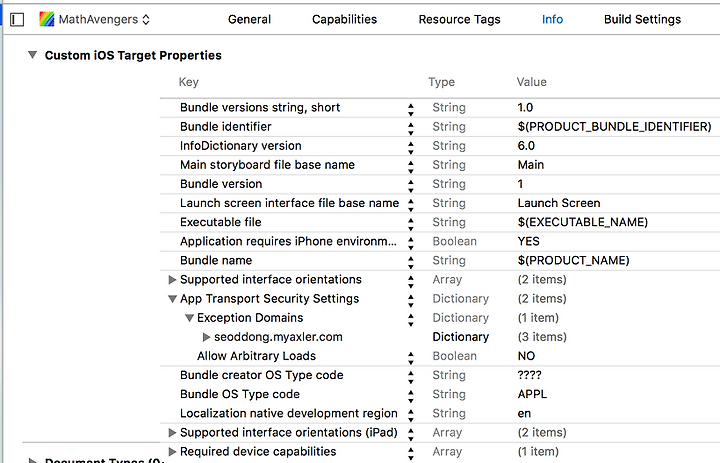The image size is (720, 463).
Task: Expand Supported interface orientations (iPad)
Action: point(172,432)
